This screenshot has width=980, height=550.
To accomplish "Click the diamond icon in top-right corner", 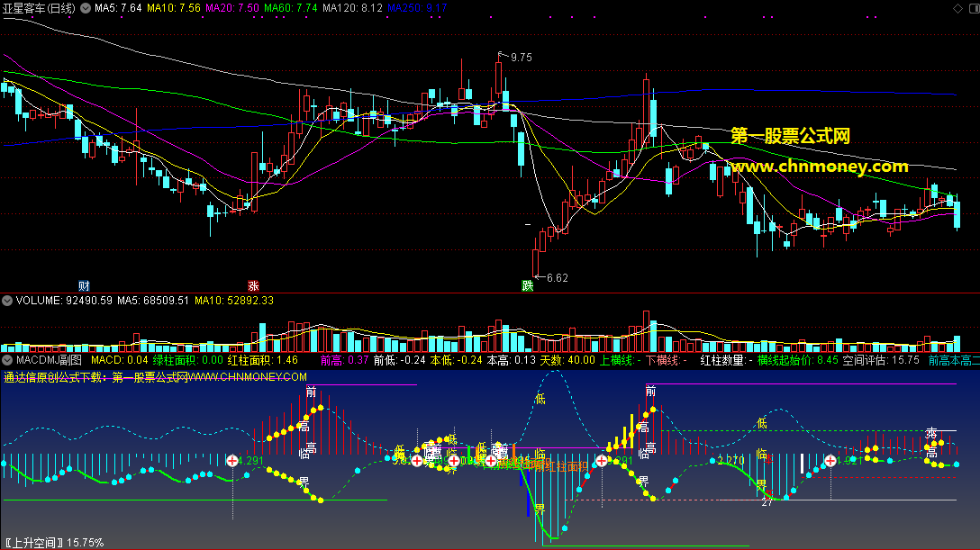I will [957, 8].
